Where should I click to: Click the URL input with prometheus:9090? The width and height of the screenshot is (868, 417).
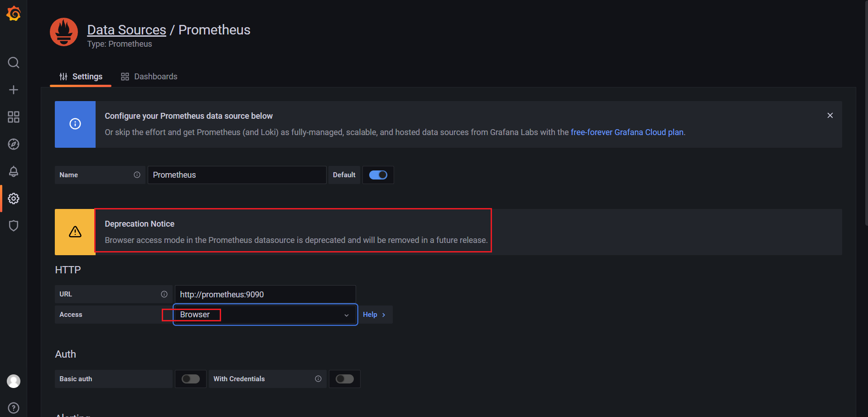(265, 294)
